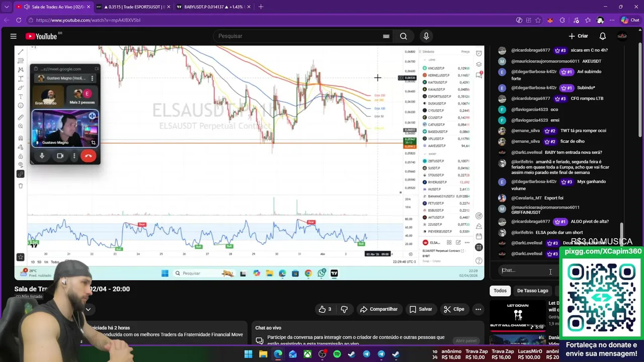
Task: Open File Explorer from host taskbar
Action: 263,354
